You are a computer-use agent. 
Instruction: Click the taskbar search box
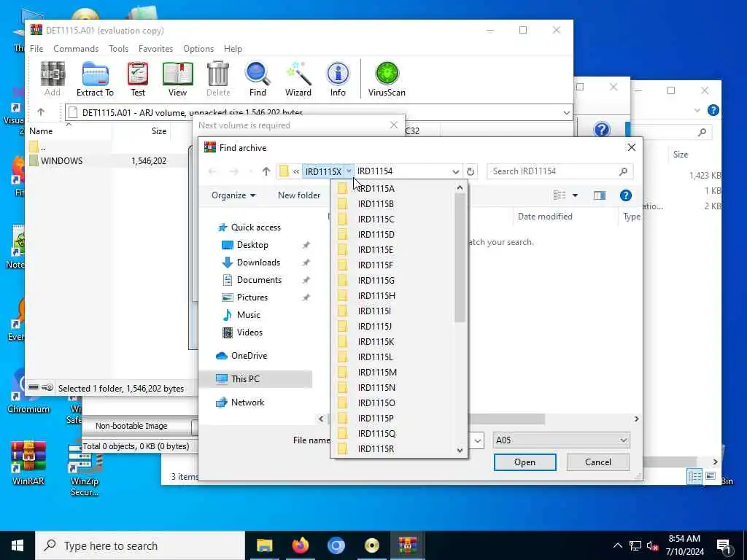pyautogui.click(x=140, y=545)
